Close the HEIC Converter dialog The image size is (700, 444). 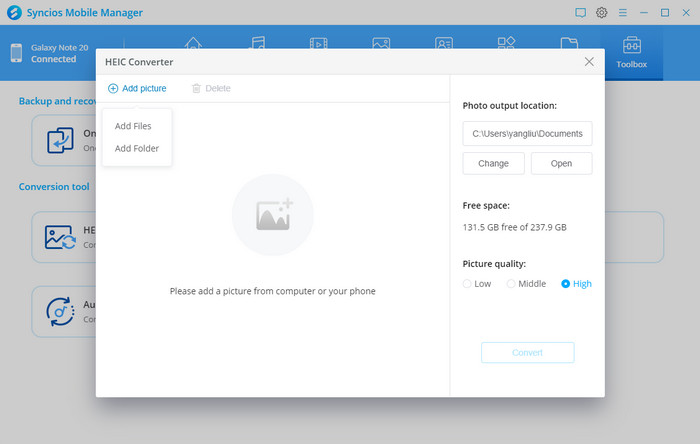coord(589,62)
